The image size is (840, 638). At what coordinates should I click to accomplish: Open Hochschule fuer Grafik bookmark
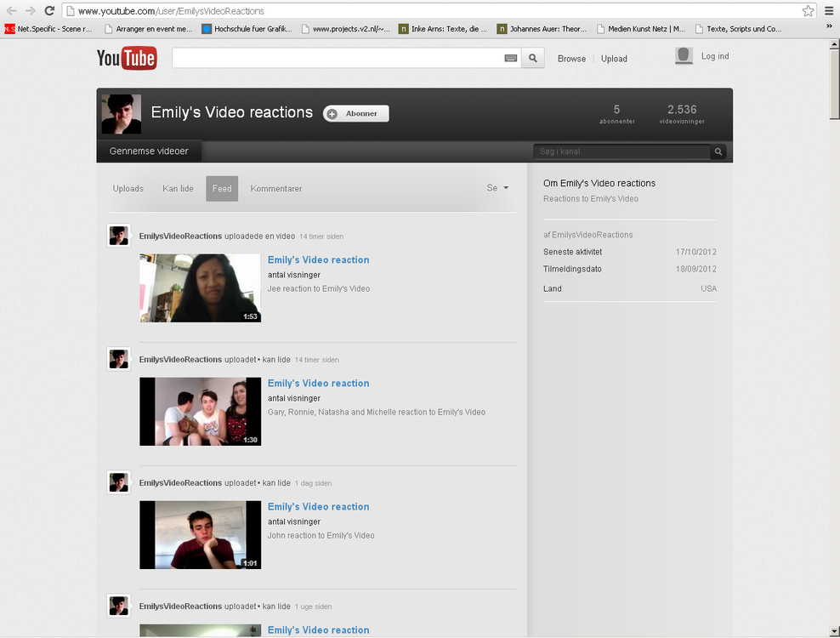click(247, 29)
